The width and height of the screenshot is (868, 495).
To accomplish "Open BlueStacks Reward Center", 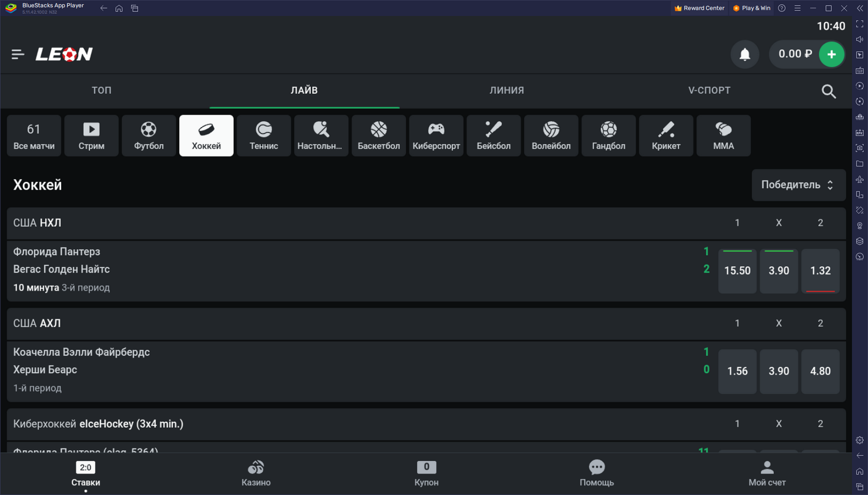I will (700, 8).
